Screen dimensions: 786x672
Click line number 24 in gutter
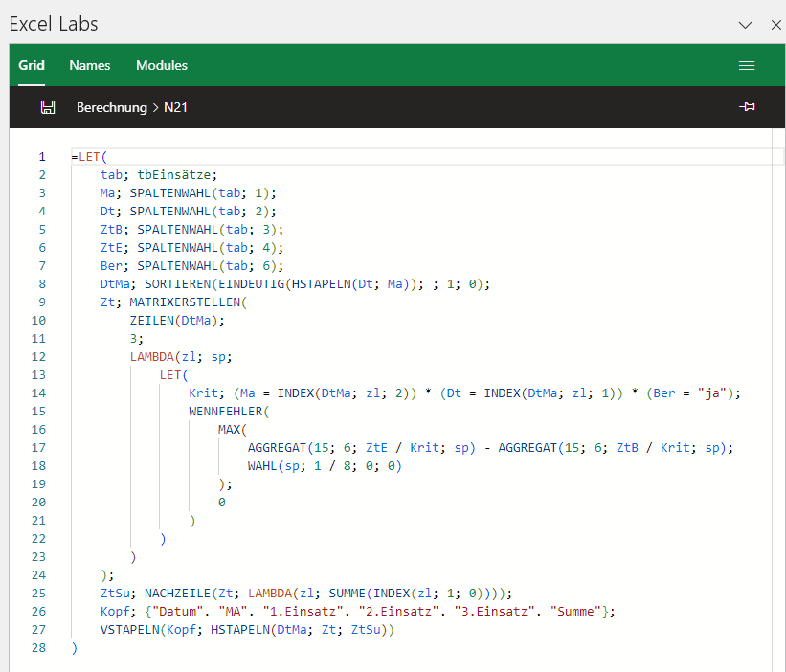[x=38, y=575]
